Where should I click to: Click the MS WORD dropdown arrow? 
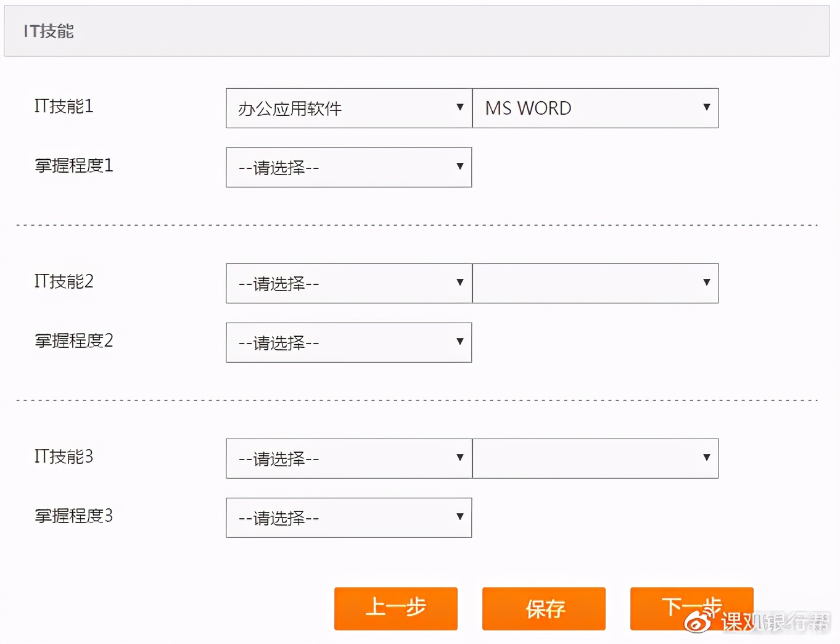coord(706,107)
